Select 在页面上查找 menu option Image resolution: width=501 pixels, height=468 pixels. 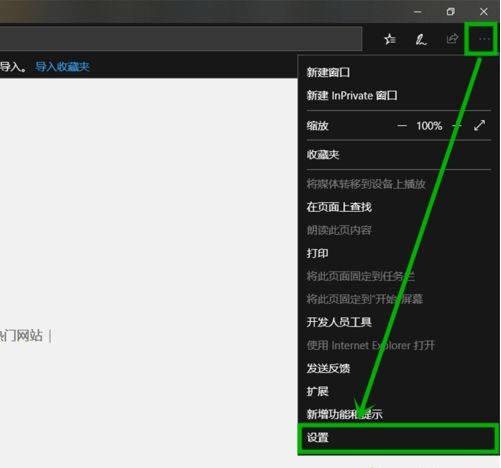point(339,207)
